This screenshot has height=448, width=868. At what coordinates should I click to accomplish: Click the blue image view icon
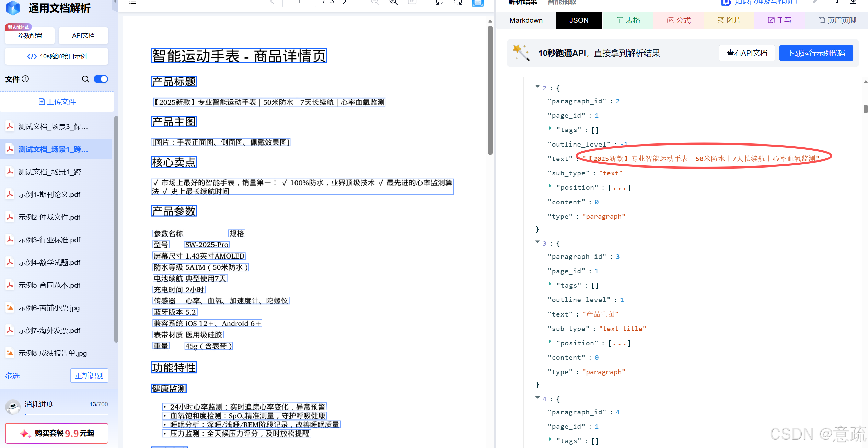(477, 3)
